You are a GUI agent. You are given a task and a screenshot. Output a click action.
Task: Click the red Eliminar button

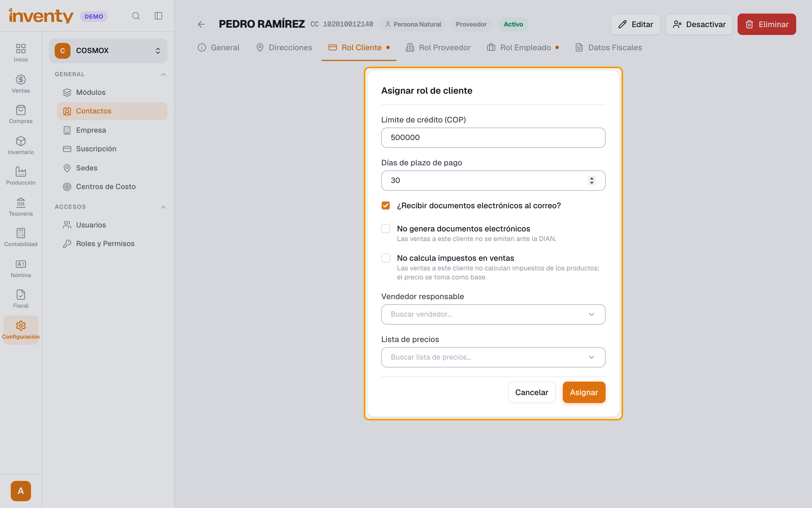click(x=766, y=24)
